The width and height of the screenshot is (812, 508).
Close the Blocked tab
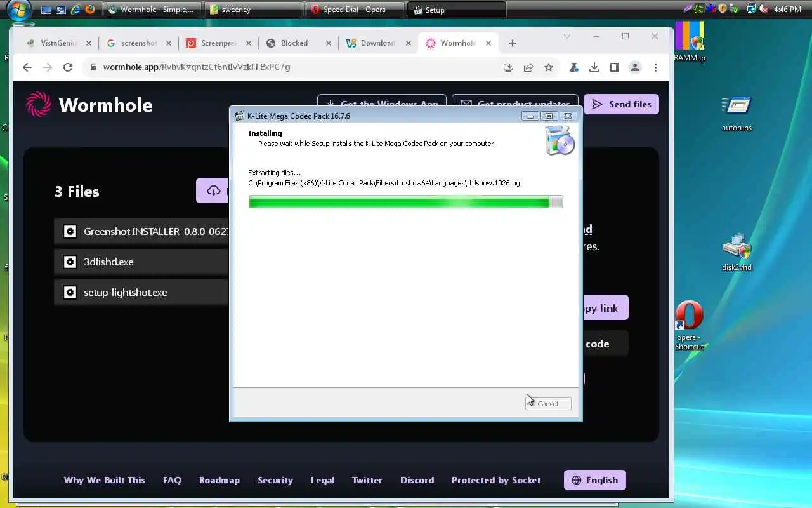tap(329, 43)
